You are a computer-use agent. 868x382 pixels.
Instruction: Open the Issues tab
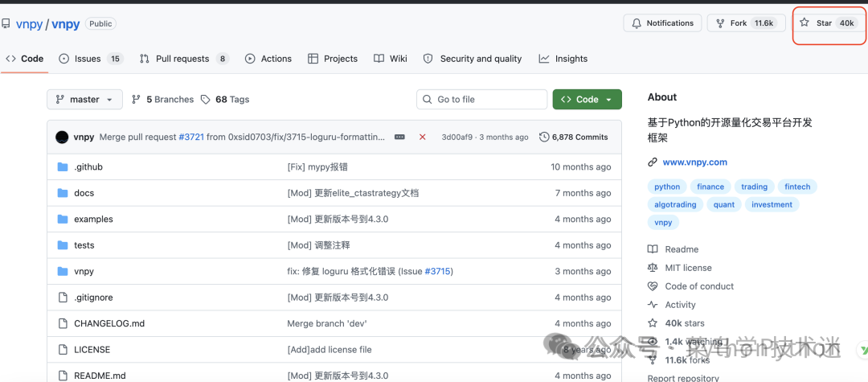[91, 59]
